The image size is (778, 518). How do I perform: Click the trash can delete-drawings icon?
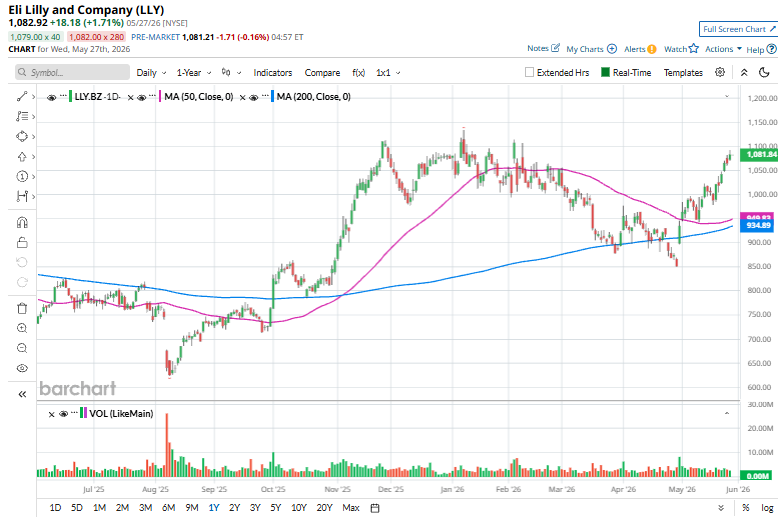22,308
